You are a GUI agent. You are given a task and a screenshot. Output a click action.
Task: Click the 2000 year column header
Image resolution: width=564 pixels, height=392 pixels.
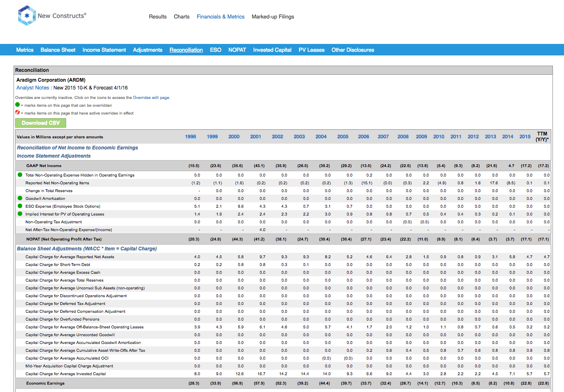coord(234,137)
